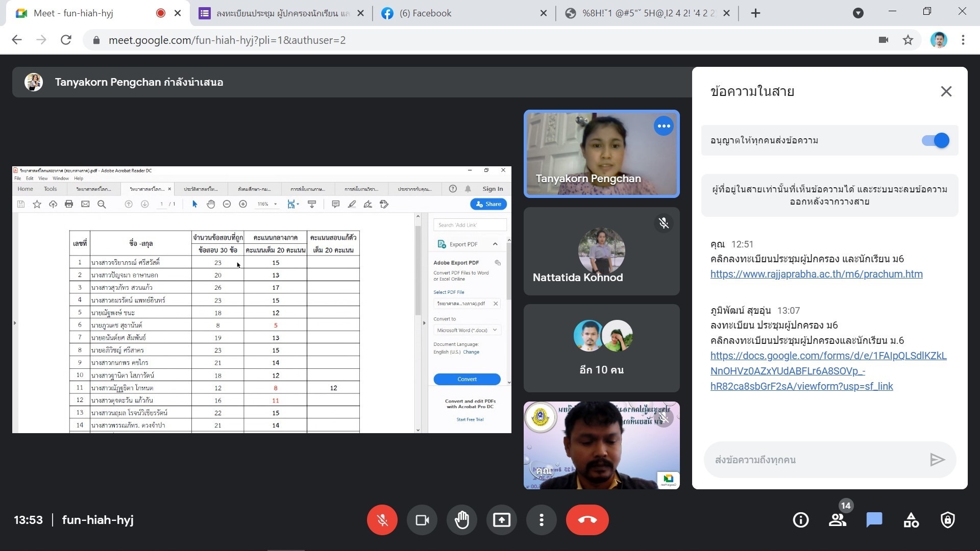The height and width of the screenshot is (551, 980).
Task: Unmute the microphone in the Meet call bar
Action: 382,520
